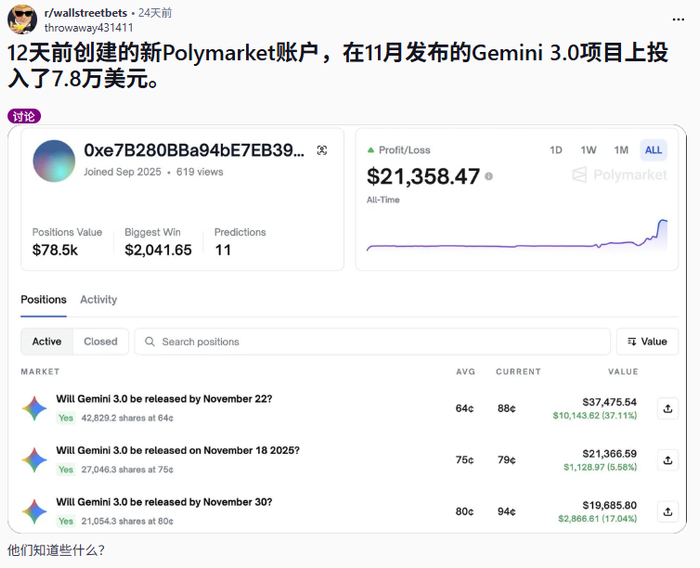Share the November 30 position

[668, 512]
